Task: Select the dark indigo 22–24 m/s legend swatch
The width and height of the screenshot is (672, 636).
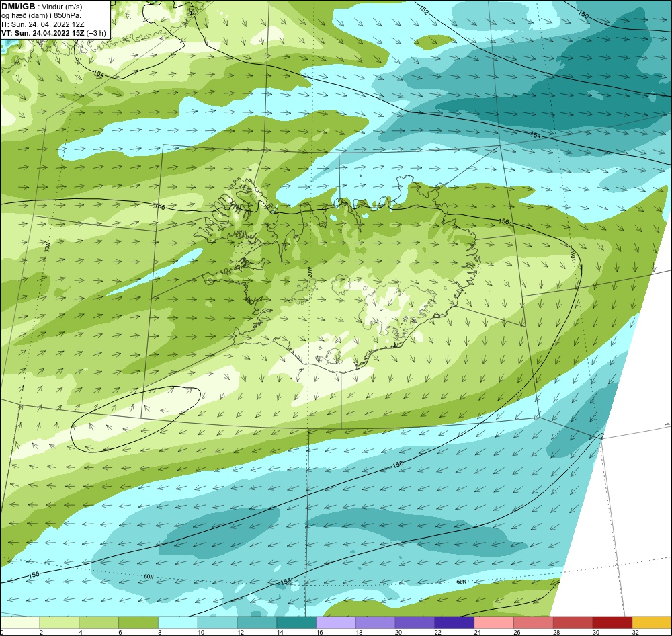Action: point(454,623)
